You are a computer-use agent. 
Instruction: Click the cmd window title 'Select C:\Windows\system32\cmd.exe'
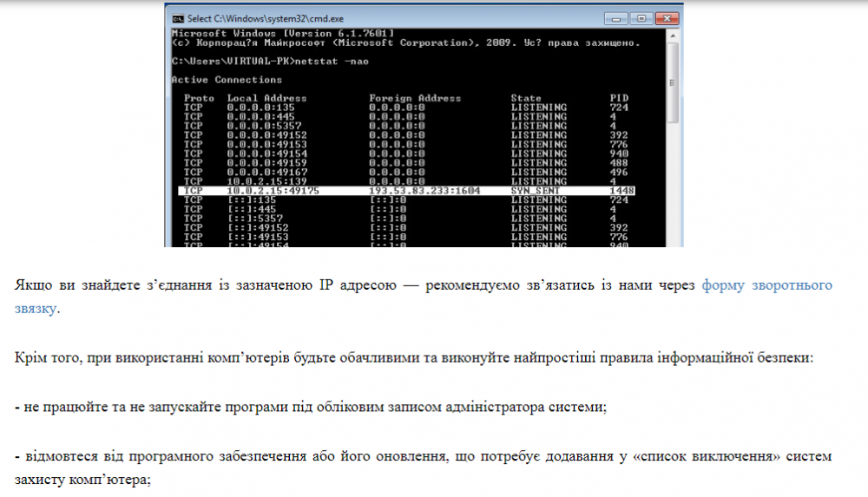(x=265, y=18)
